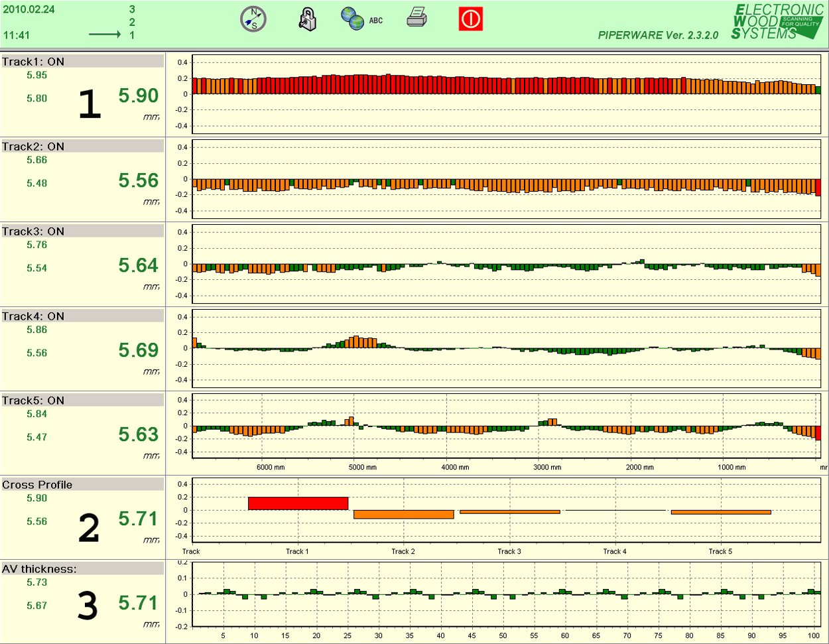
Task: Disable Track3 via its ON header
Action: (82, 231)
